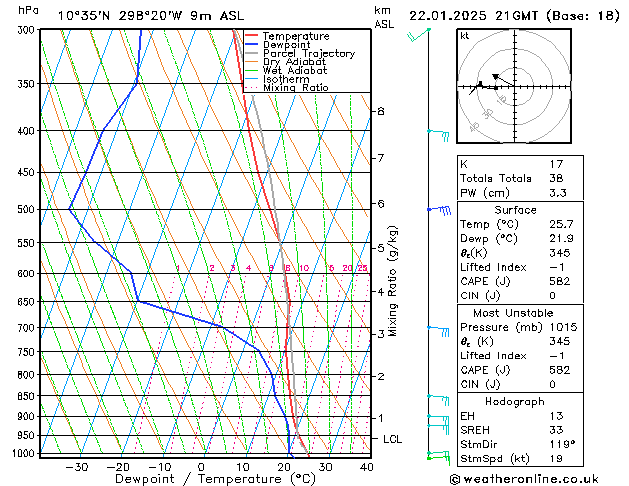Click the weatheronline.co.uk copyright text
The height and width of the screenshot is (486, 629).
(524, 479)
